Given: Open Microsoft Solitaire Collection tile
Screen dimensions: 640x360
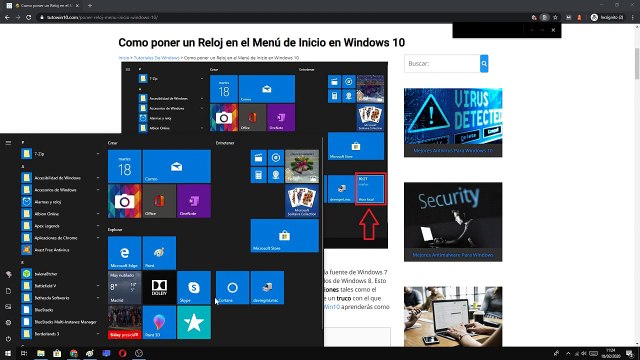Looking at the screenshot, I should coord(302,201).
